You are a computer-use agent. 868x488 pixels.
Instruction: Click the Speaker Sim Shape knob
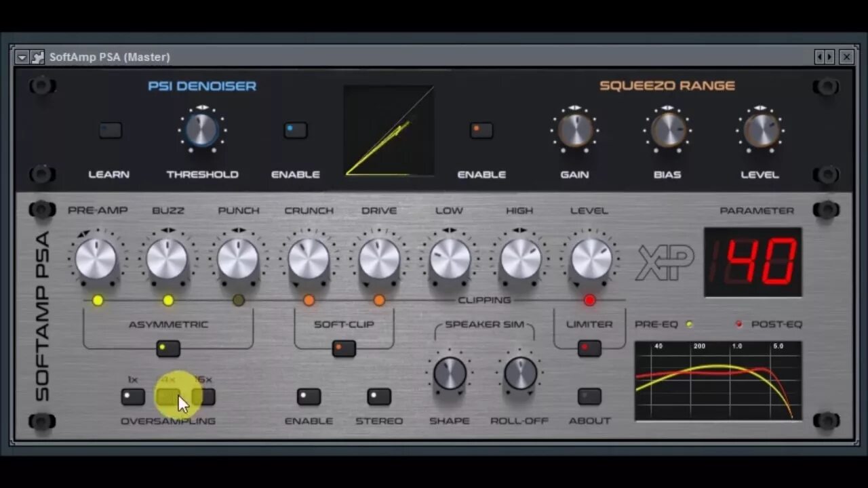pyautogui.click(x=450, y=373)
